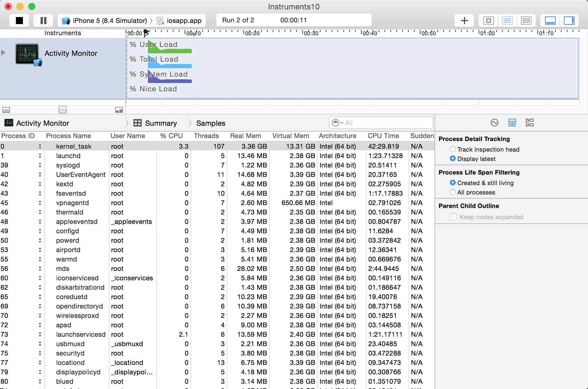Sort by the Real Mem column

(245, 136)
